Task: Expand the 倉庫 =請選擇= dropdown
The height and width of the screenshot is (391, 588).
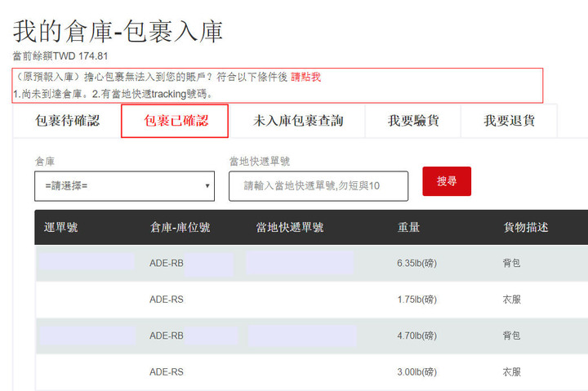Action: coord(124,186)
